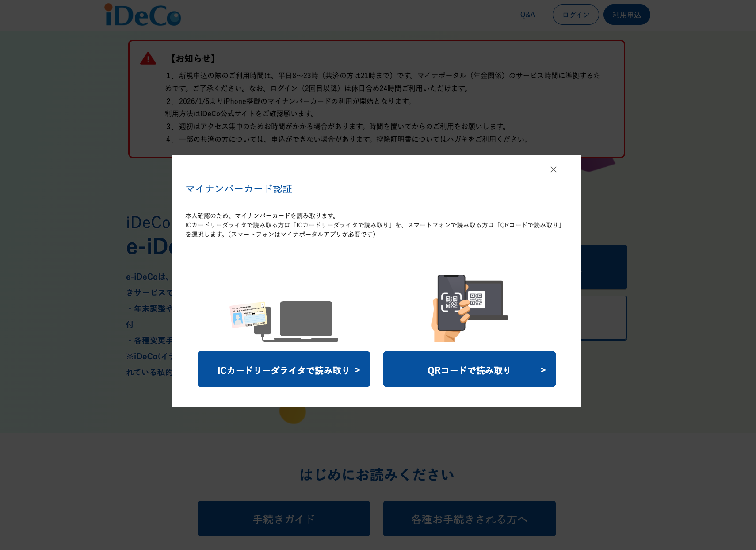Click the smartphone QR code scanning illustration
Viewport: 756px width, 550px height.
pos(470,308)
